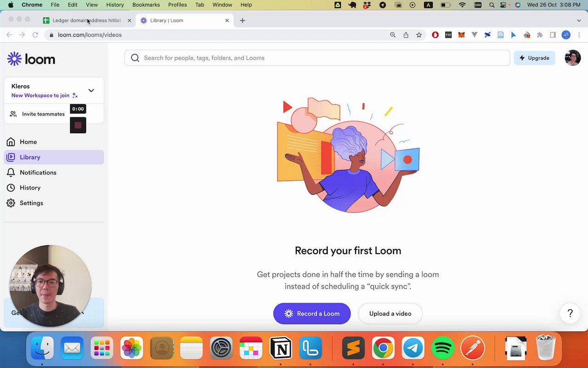
Task: Open the MetaMask fox extension
Action: 461,35
